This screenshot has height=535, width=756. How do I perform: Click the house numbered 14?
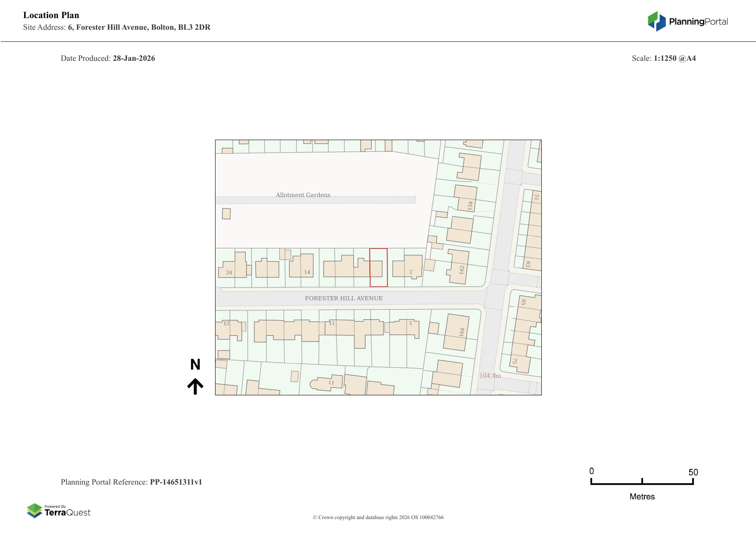(x=302, y=266)
